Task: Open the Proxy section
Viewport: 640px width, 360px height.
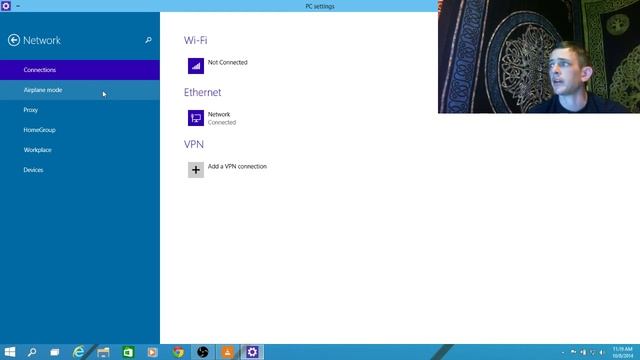Action: [x=80, y=110]
